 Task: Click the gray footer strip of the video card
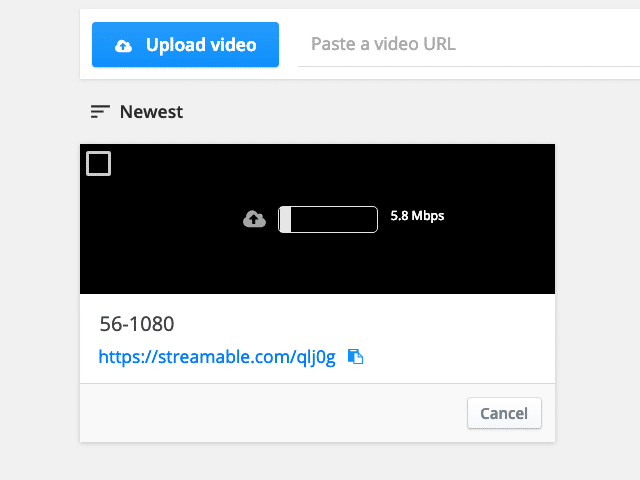click(269, 413)
